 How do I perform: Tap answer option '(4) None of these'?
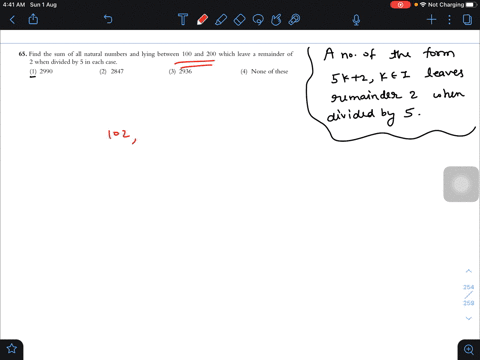pos(264,71)
